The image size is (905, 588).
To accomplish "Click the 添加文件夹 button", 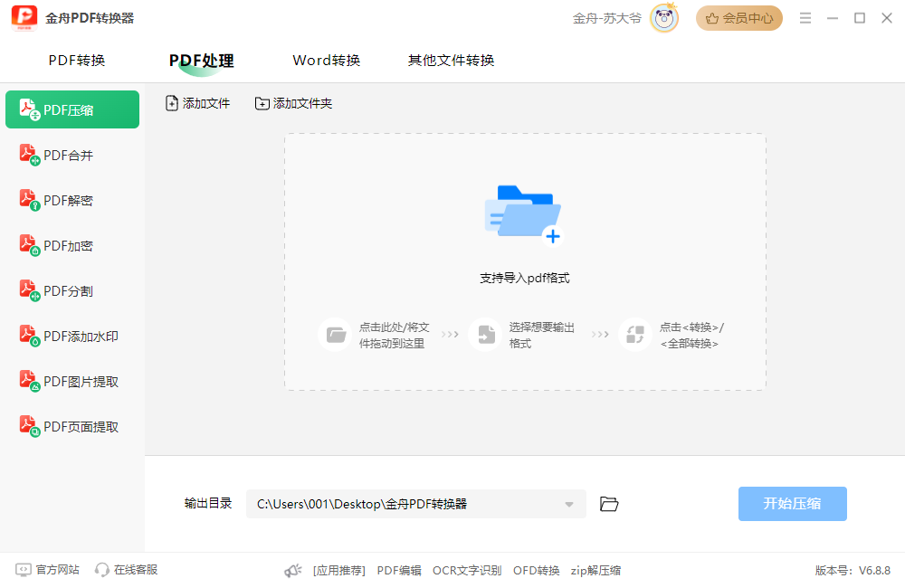I will pos(294,104).
